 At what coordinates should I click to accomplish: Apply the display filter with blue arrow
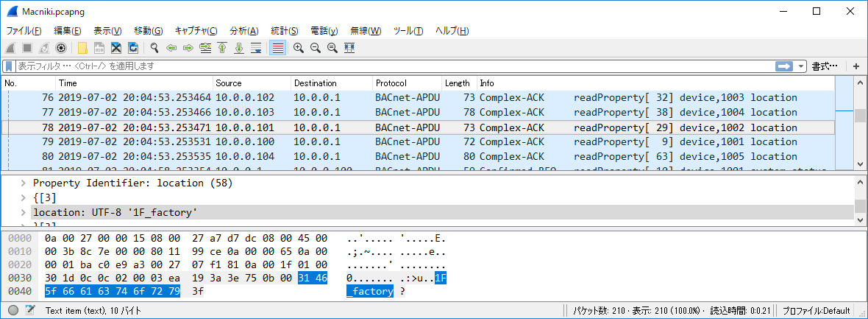click(x=784, y=66)
